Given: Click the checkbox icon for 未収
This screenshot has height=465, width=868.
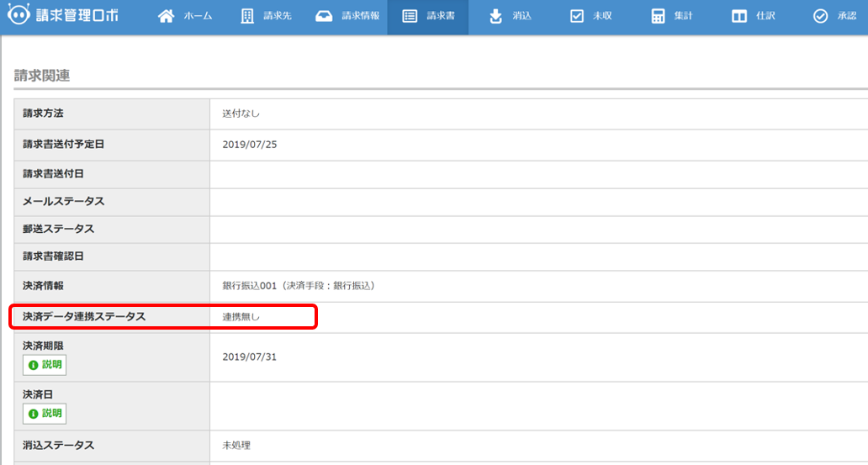Looking at the screenshot, I should (x=576, y=17).
